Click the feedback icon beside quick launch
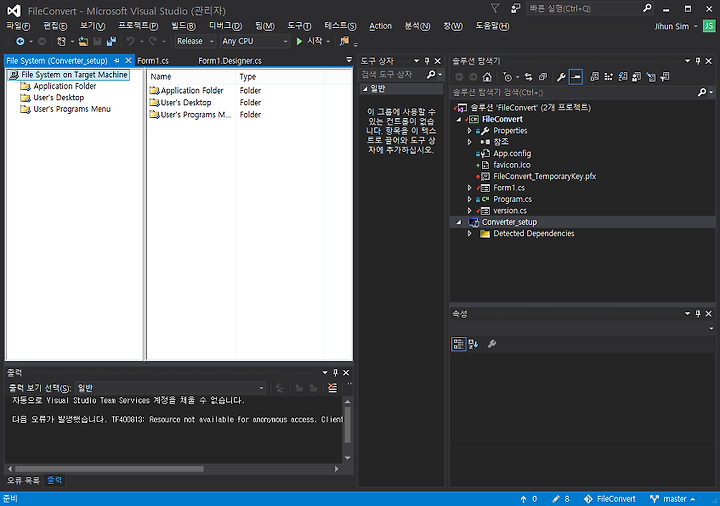The image size is (720, 506). click(x=515, y=8)
